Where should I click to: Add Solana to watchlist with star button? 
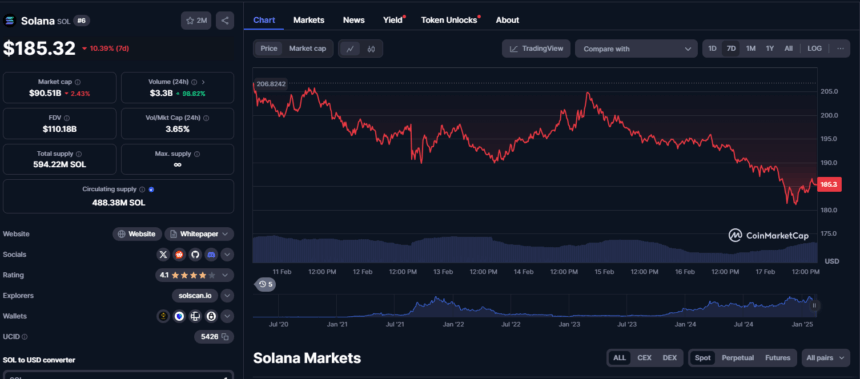196,21
